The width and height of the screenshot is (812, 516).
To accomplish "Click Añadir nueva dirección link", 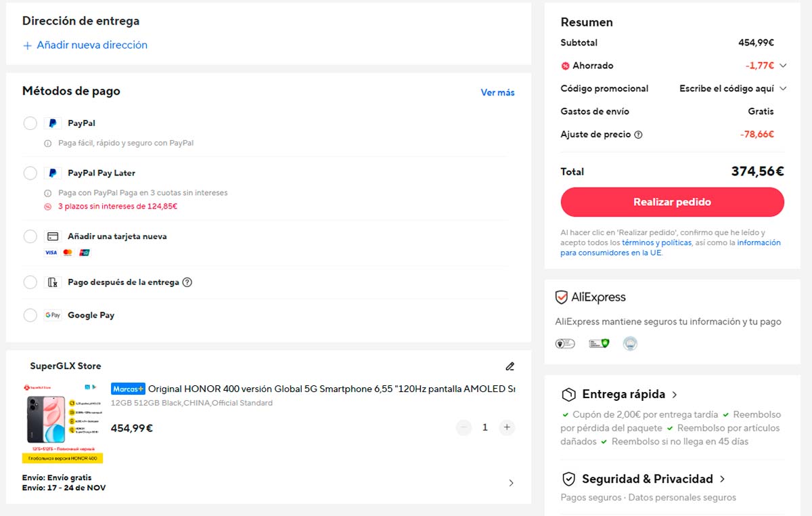I will coord(85,45).
